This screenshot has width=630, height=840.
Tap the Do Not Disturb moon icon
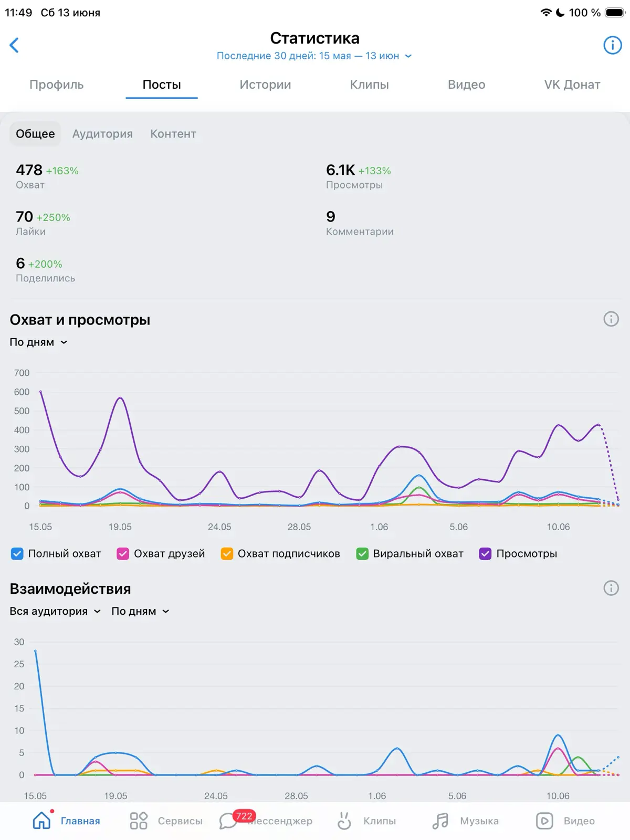pyautogui.click(x=560, y=12)
